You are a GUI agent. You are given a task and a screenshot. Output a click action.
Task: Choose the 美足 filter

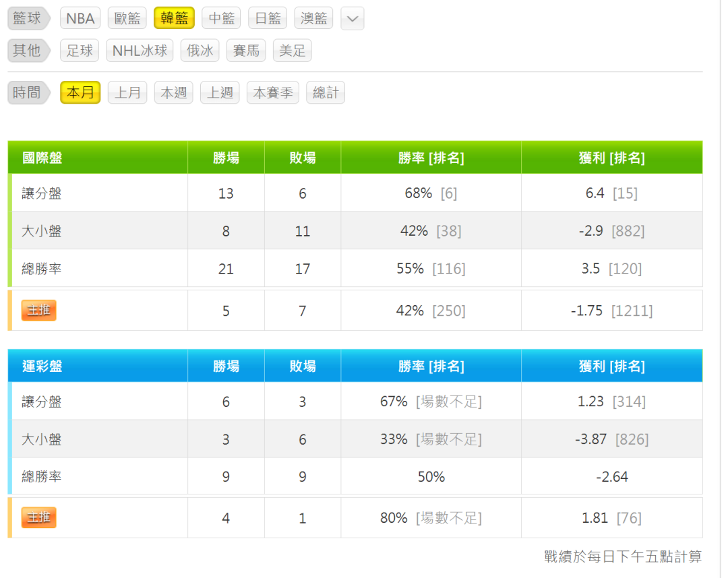coord(292,51)
